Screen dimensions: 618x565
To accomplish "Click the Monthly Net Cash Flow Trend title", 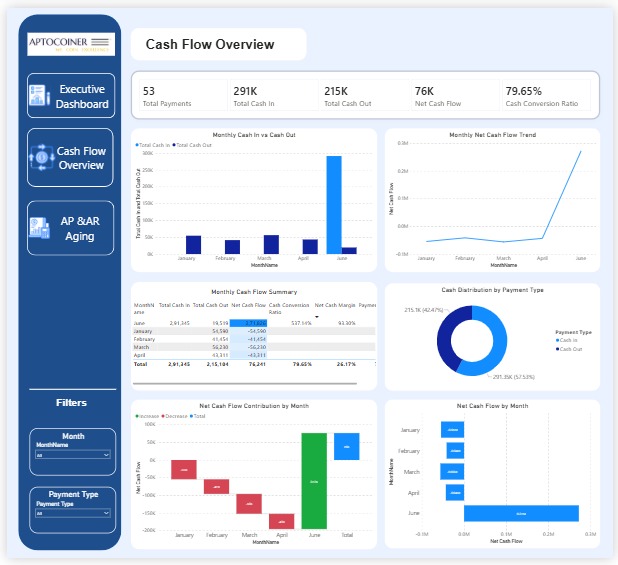I will coord(492,135).
